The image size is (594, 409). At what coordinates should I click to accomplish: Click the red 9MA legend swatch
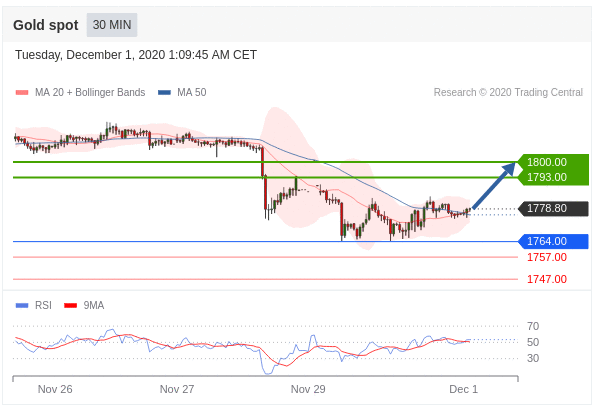point(70,305)
